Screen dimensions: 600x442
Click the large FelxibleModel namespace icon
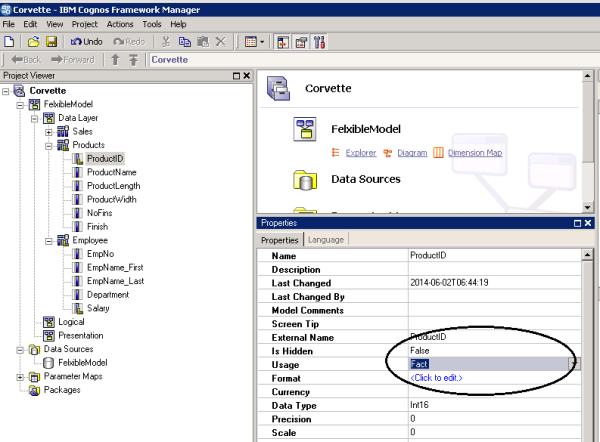pyautogui.click(x=305, y=129)
